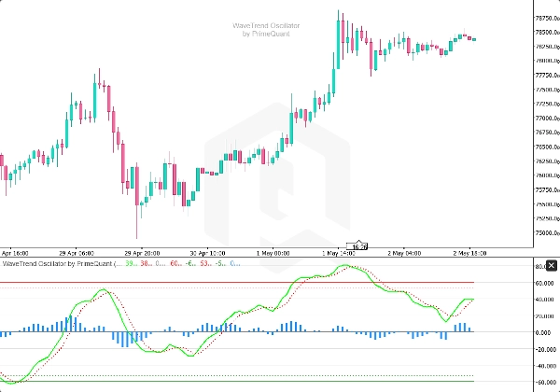Click the 29 Apr 06:00 time label
Image resolution: width=560 pixels, height=392 pixels.
[77, 253]
